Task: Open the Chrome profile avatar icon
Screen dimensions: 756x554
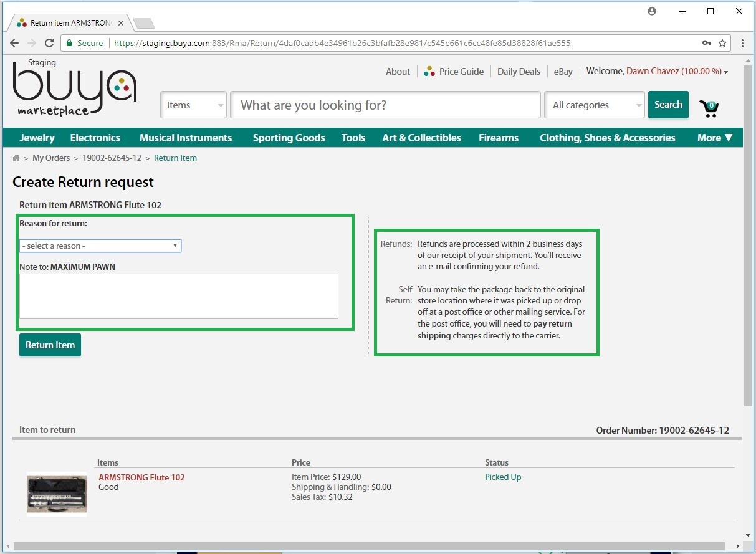Action: (x=652, y=11)
